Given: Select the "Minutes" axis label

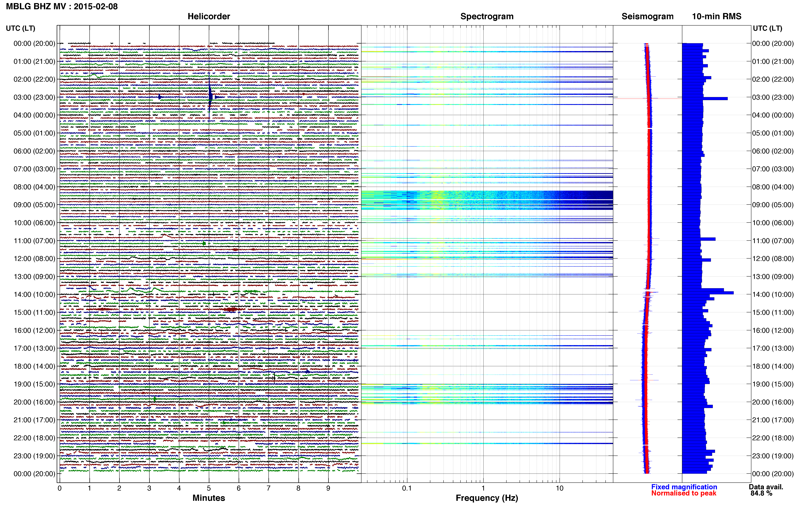Looking at the screenshot, I should point(209,498).
